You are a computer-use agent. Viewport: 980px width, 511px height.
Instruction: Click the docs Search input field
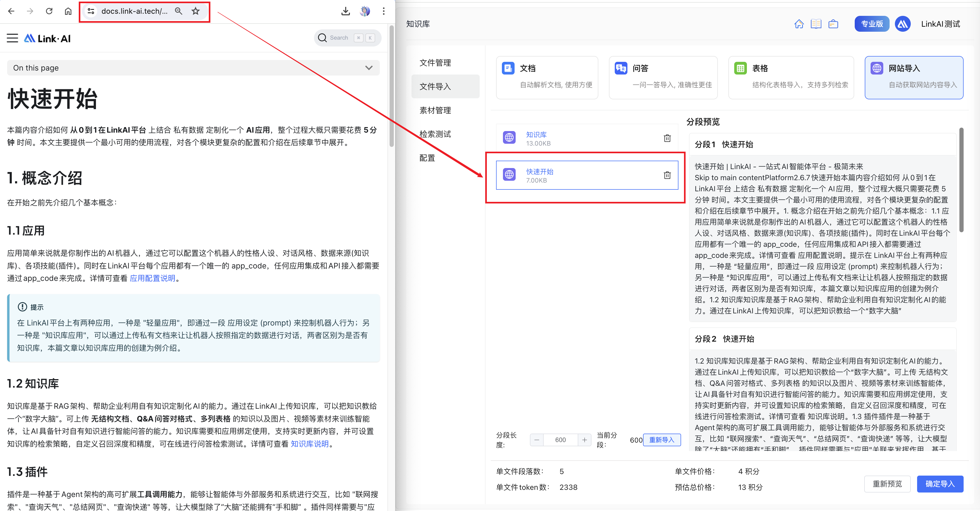click(347, 38)
